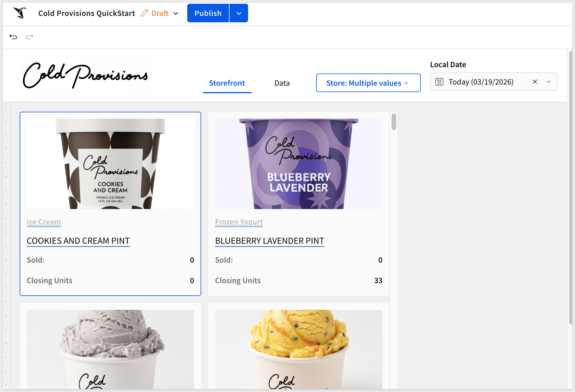The image size is (575, 392).
Task: Click the Blueberry Lavender pint image
Action: pyautogui.click(x=299, y=164)
